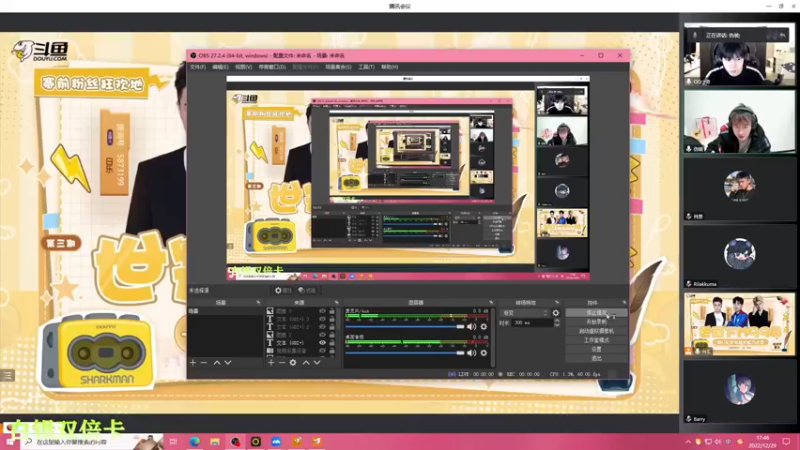
Task: Toggle visibility of Text (GDI+) 2 source
Action: tap(322, 327)
